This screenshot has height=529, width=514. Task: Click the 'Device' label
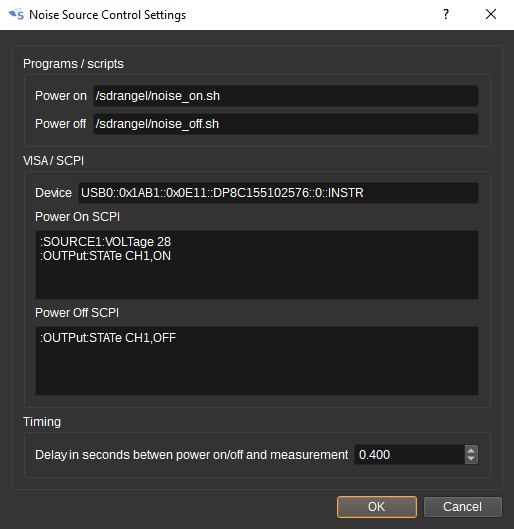coord(53,193)
